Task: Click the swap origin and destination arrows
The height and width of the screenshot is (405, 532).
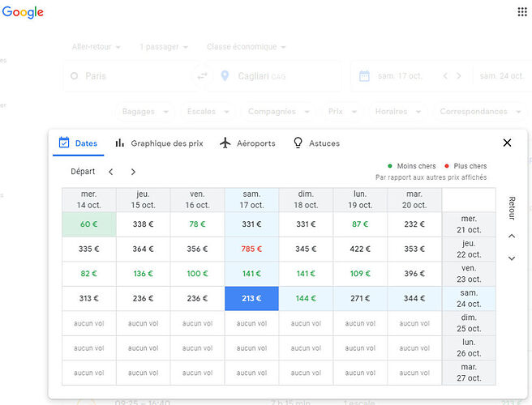Action: (202, 75)
